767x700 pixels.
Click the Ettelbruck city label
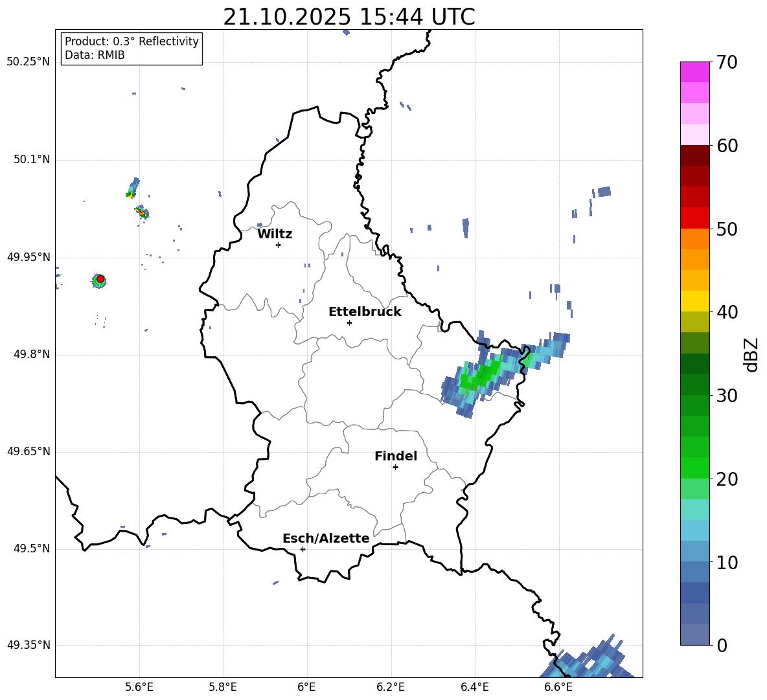coord(365,312)
